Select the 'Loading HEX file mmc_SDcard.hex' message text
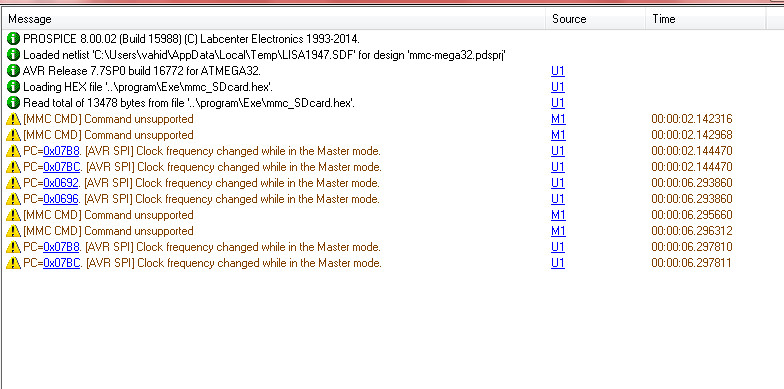784x389 pixels. [x=148, y=87]
